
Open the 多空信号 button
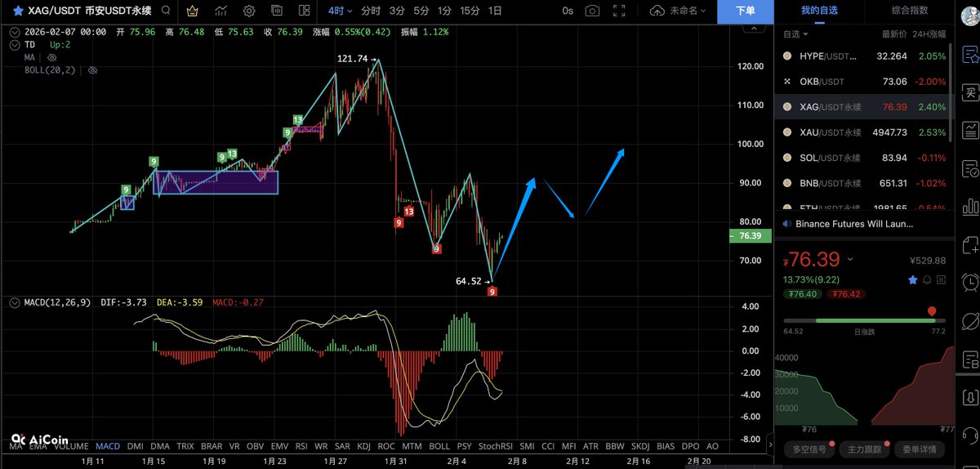click(808, 449)
